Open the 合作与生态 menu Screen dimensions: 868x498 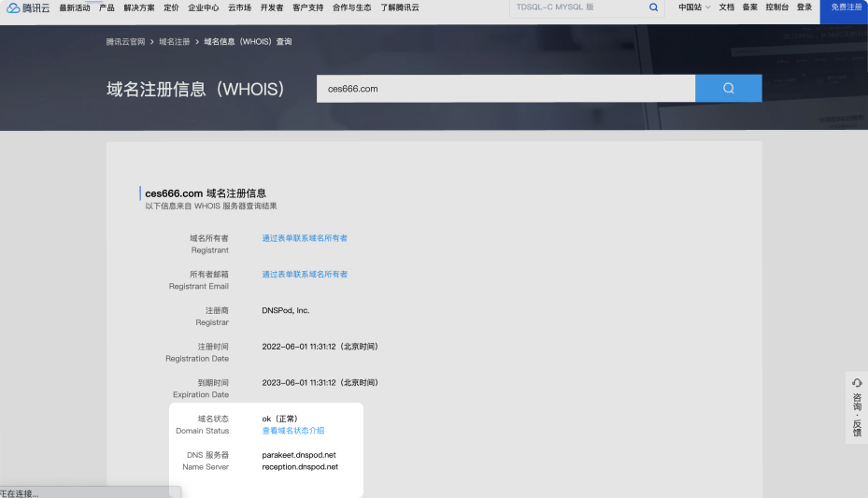[352, 7]
